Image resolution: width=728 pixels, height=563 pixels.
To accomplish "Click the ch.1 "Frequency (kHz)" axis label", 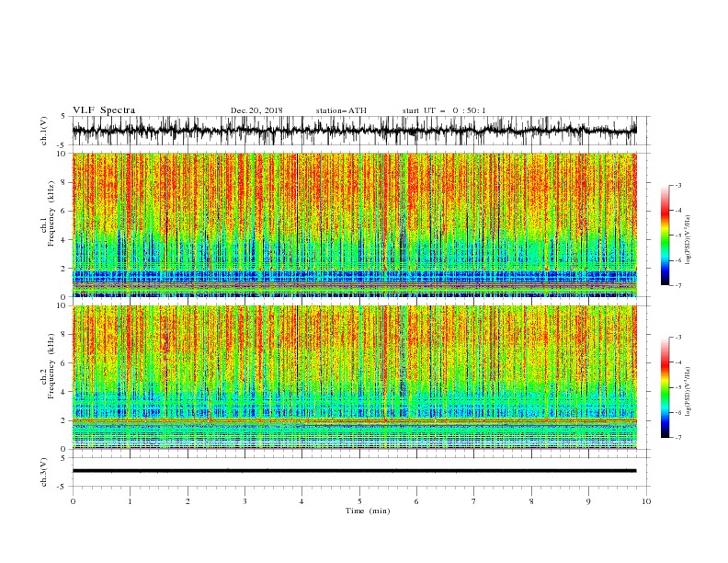I will (51, 214).
